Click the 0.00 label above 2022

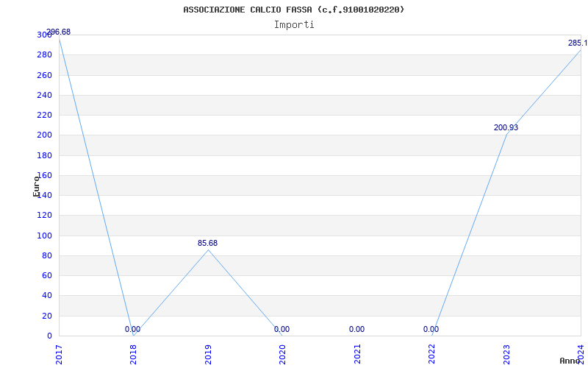coord(431,329)
